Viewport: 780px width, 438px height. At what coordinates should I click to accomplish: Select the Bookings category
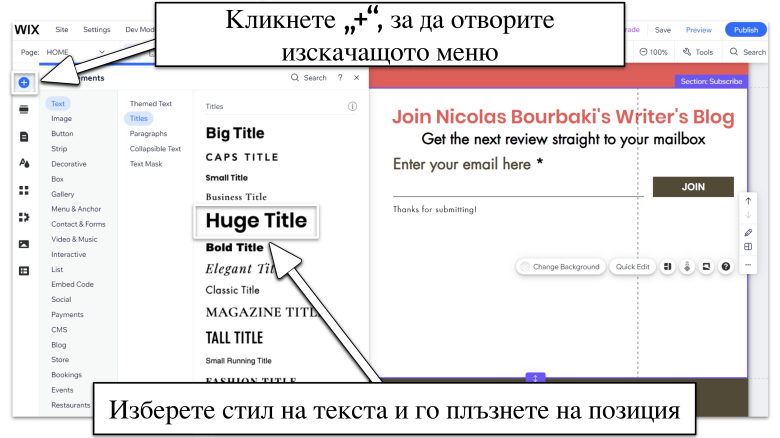(66, 375)
